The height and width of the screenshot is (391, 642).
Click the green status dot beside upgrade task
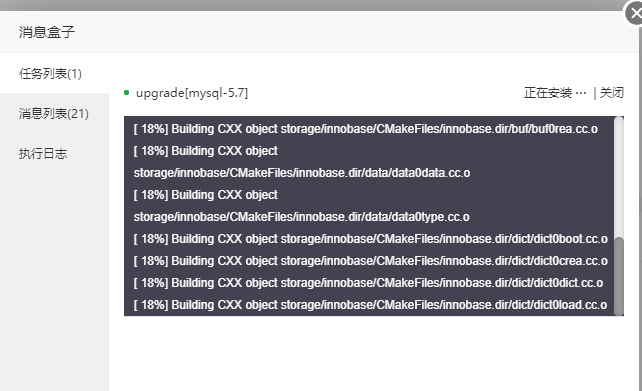[127, 93]
